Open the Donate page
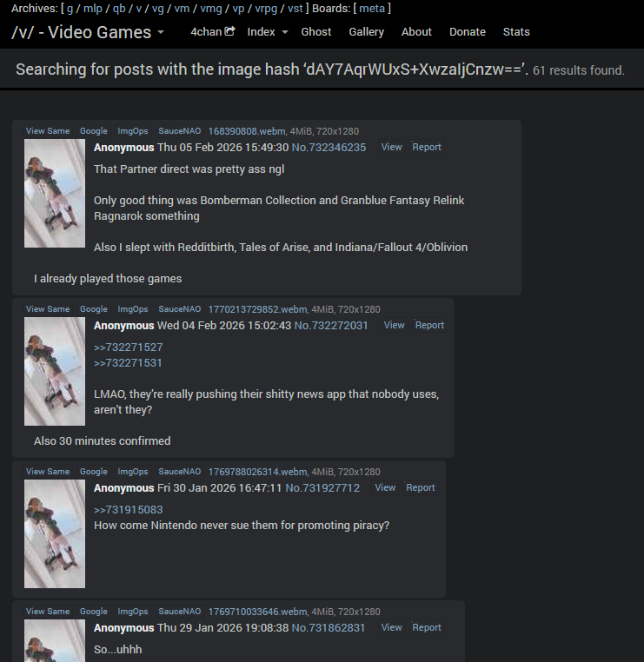The width and height of the screenshot is (644, 662). (x=468, y=31)
